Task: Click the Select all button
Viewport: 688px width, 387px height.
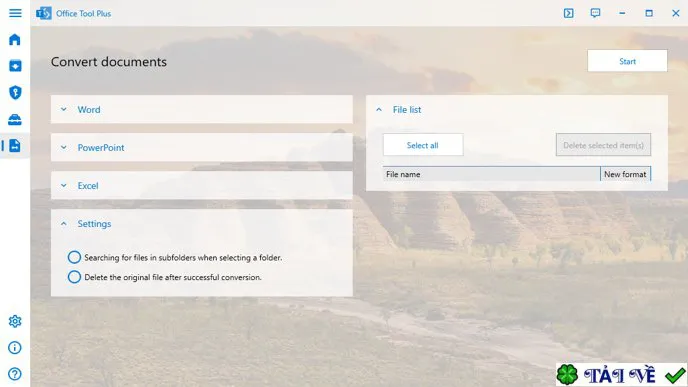Action: coord(423,145)
